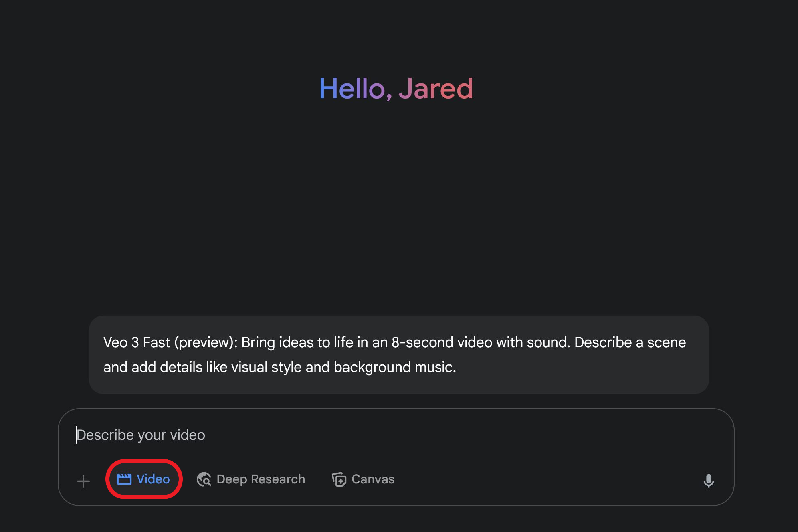The image size is (798, 532).
Task: Activate the microphone icon for voice input
Action: 709,480
